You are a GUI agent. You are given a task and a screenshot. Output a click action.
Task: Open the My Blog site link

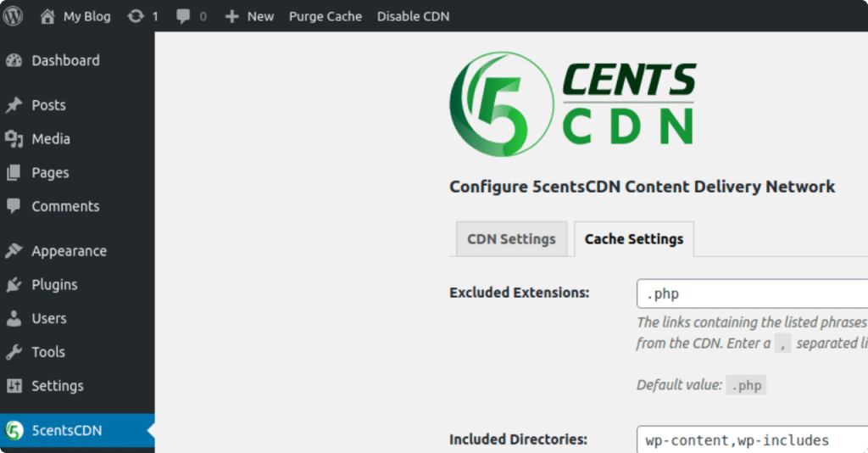[x=87, y=17]
